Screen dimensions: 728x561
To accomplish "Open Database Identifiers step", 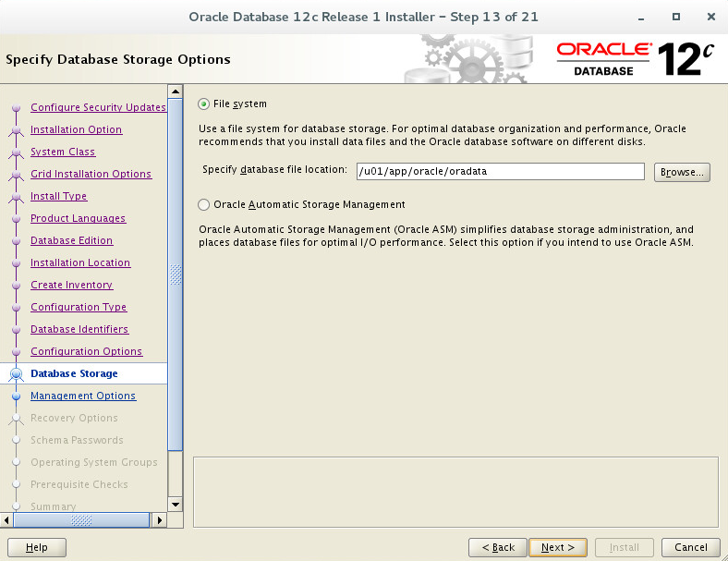I will [79, 329].
